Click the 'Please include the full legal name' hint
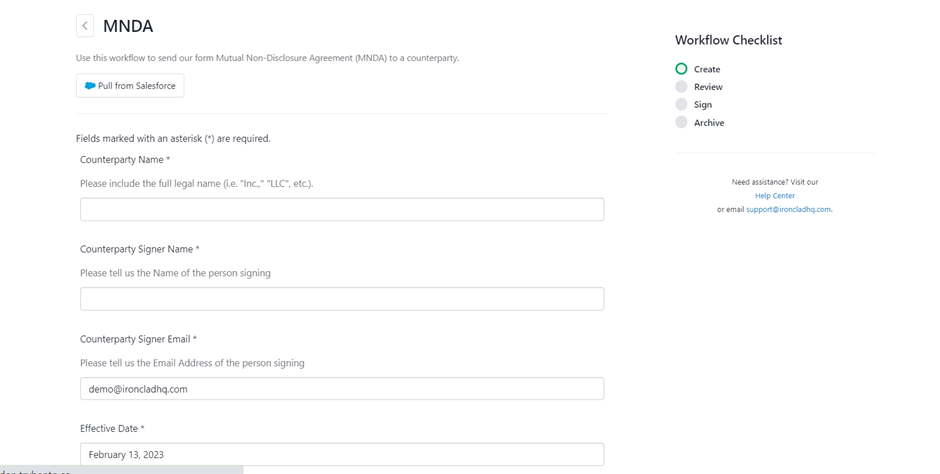 (197, 183)
